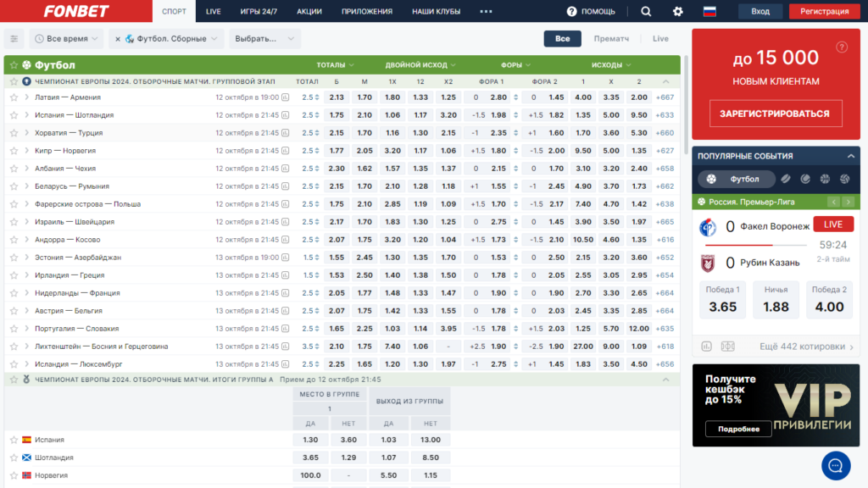
Task: Open the more menu three-dots icon
Action: pos(486,11)
